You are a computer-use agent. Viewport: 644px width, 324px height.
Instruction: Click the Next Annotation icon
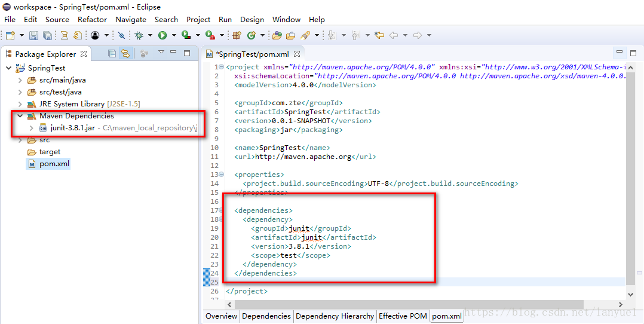click(333, 35)
